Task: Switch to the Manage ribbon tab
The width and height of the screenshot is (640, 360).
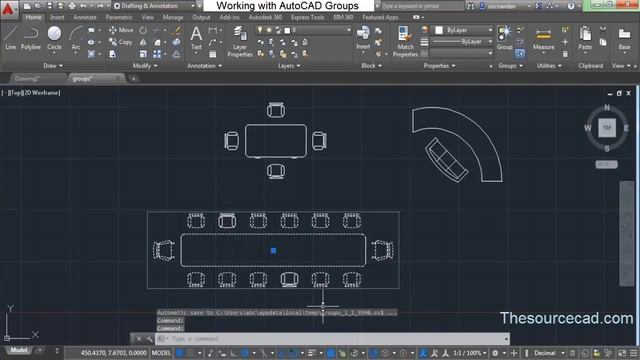Action: pyautogui.click(x=173, y=17)
